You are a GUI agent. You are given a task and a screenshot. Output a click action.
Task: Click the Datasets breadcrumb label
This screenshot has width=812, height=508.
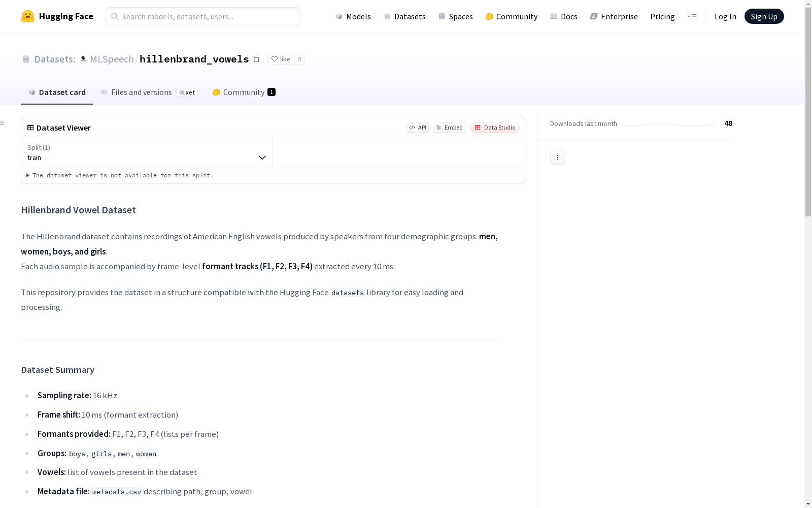pos(55,59)
